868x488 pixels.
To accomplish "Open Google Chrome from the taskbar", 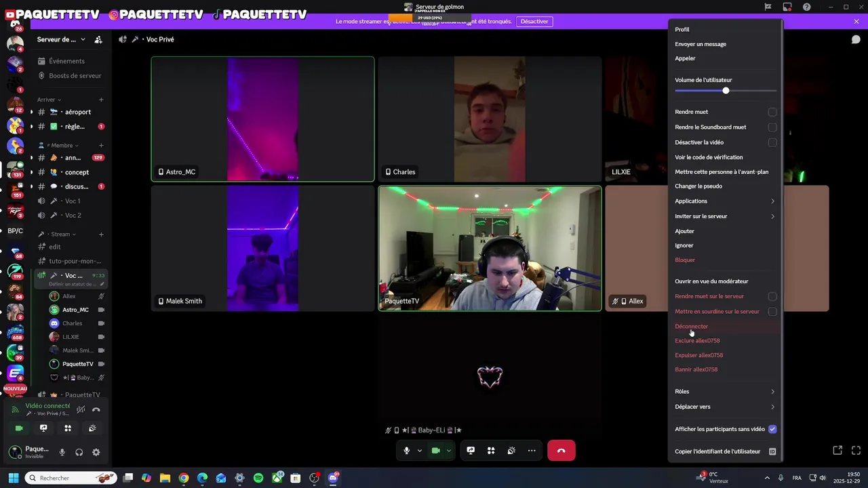I will point(184,478).
